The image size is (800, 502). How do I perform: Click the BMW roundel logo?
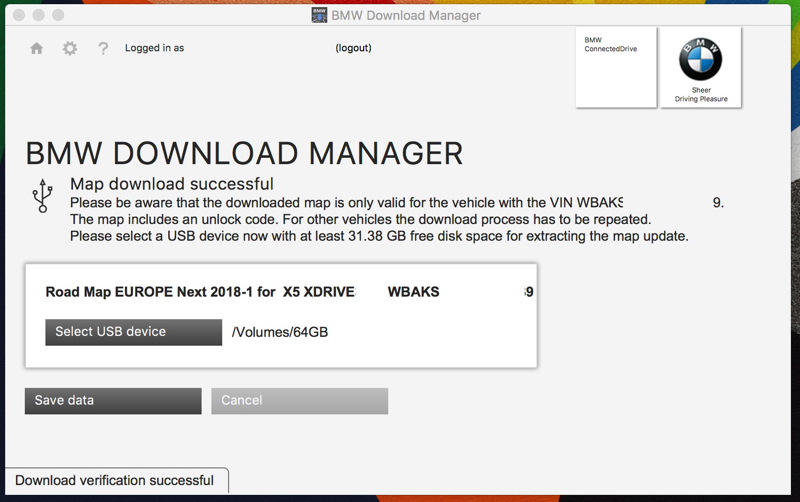coord(700,60)
